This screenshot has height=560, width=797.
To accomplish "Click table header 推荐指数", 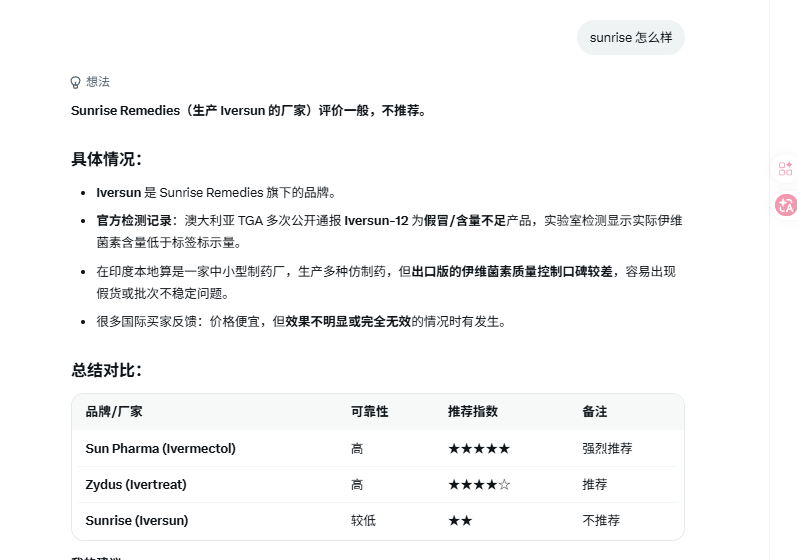I will click(x=473, y=412).
